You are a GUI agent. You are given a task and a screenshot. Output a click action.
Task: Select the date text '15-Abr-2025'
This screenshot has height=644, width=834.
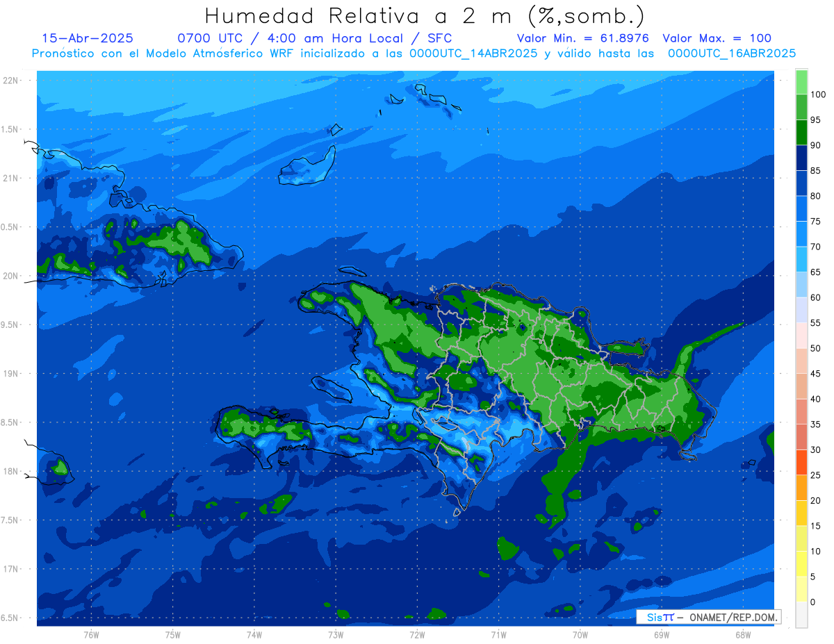pyautogui.click(x=88, y=38)
